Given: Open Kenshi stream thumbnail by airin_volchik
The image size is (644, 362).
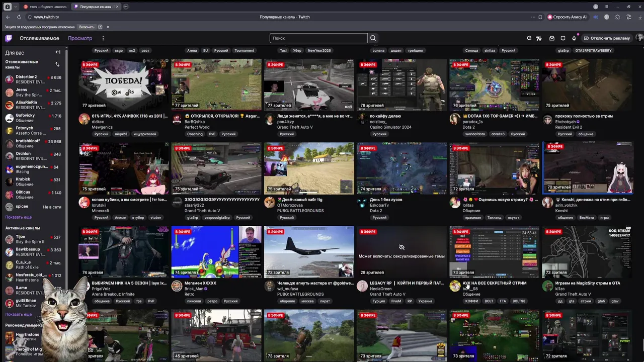Looking at the screenshot, I should click(x=587, y=168).
